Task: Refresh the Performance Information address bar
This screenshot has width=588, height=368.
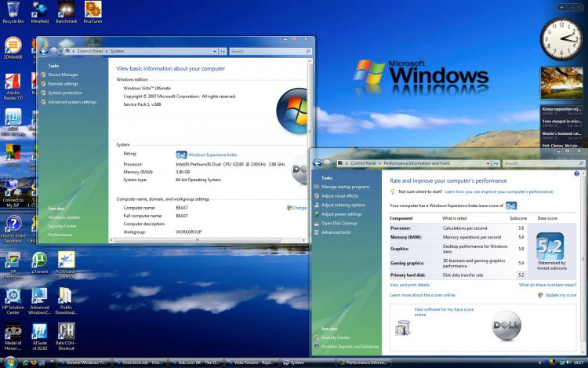Action: pos(495,163)
